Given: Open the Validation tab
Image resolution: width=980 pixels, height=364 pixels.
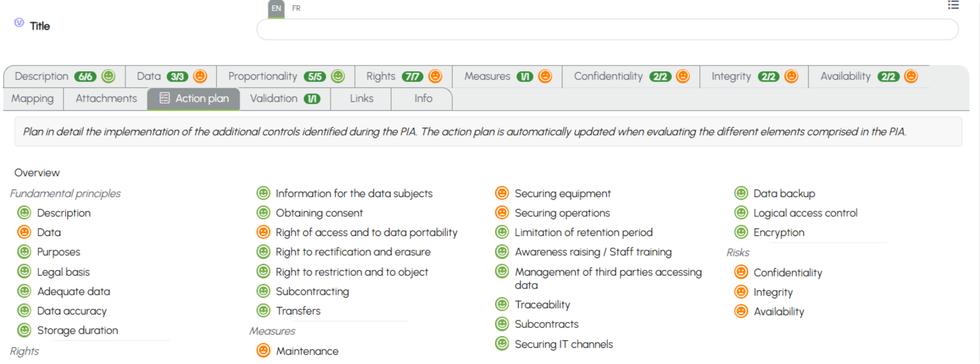Looking at the screenshot, I should 285,98.
